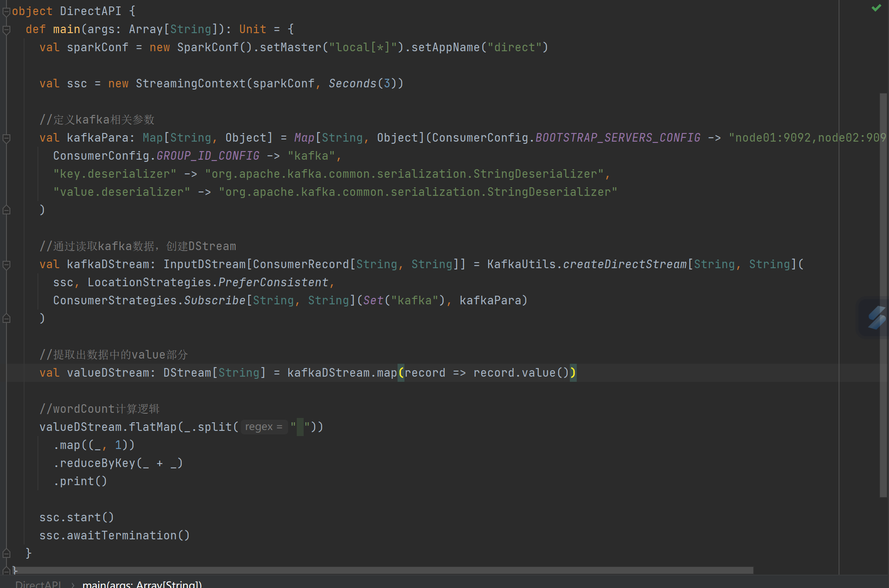
Task: Fold the kafkaDStream createDirectStream call
Action: tap(6, 265)
